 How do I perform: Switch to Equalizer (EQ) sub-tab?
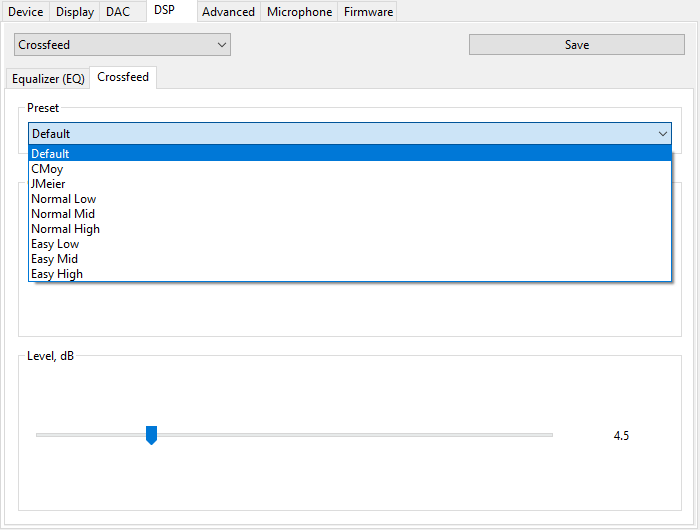[48, 79]
